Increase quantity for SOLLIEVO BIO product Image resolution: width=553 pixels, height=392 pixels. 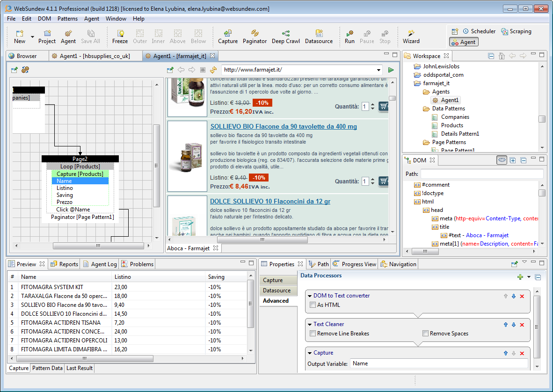[372, 179]
